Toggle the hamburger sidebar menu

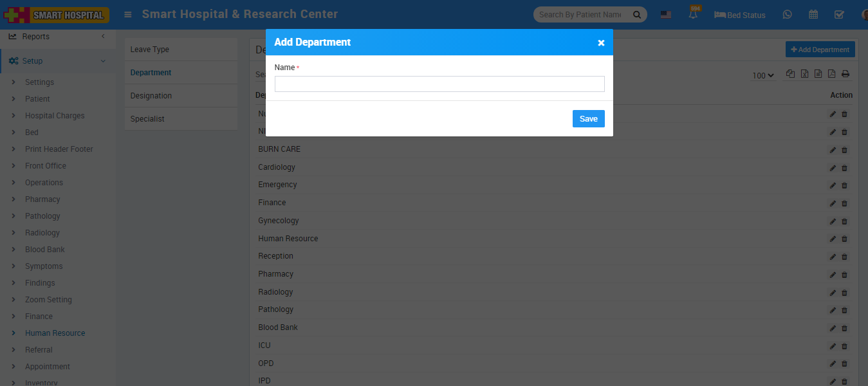(128, 14)
